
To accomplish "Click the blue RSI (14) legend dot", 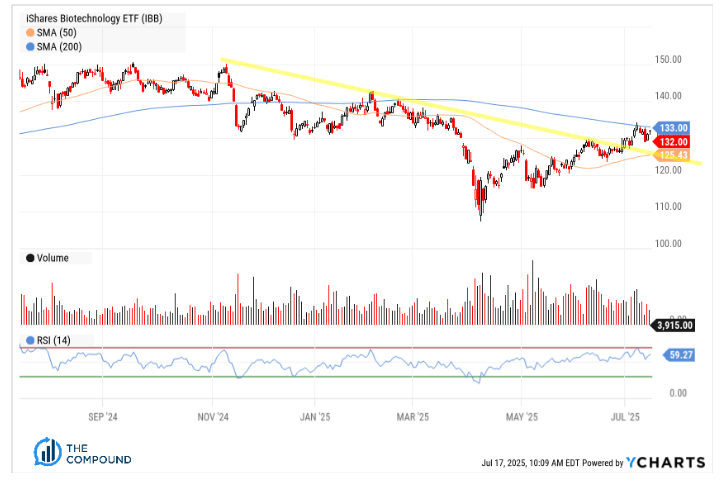I will point(30,341).
